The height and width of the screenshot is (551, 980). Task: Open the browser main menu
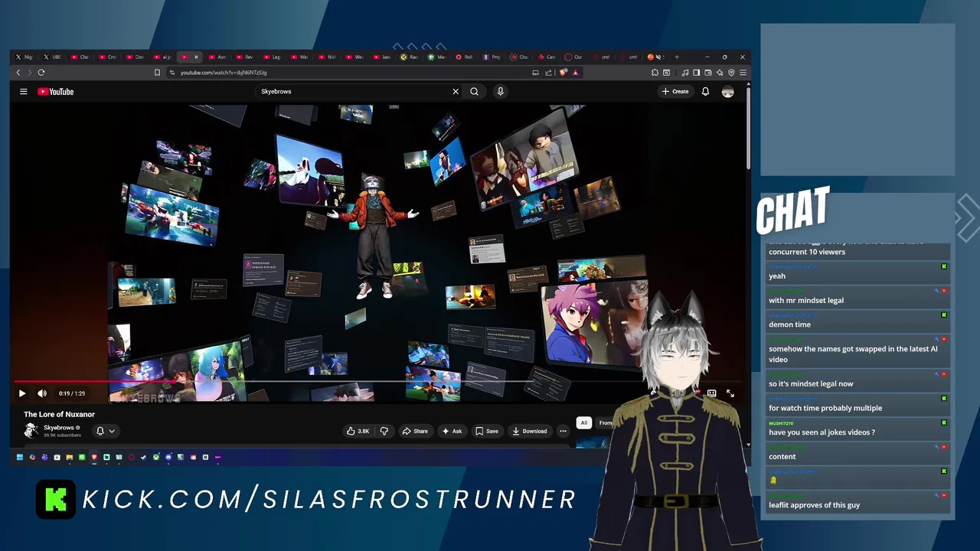743,73
